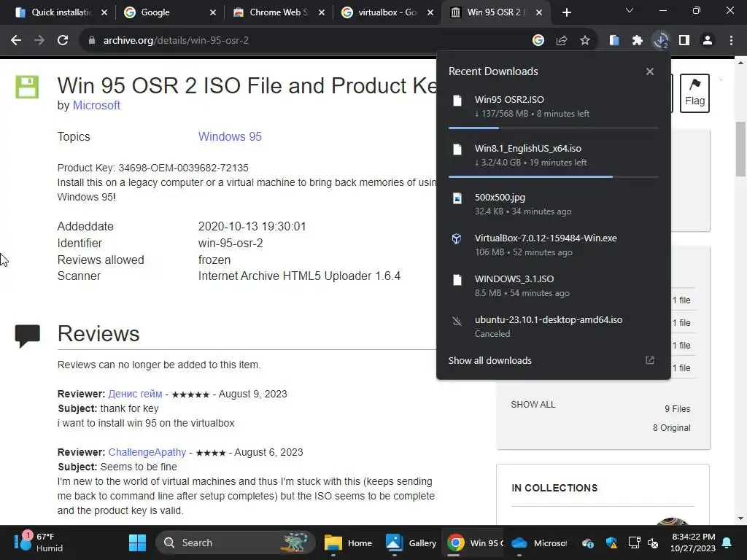Click the taskbar clock showing 8:34:22 PM
This screenshot has width=747, height=560.
point(693,542)
